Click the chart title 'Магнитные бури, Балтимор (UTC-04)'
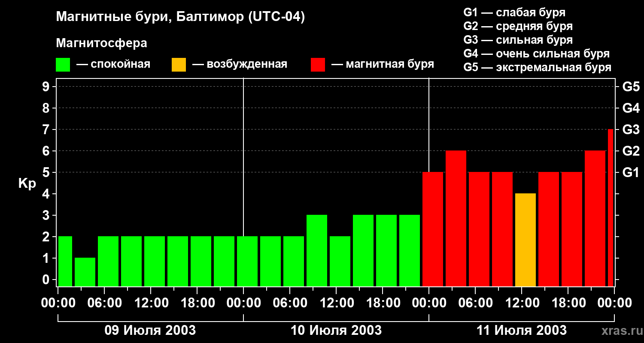 pos(180,17)
